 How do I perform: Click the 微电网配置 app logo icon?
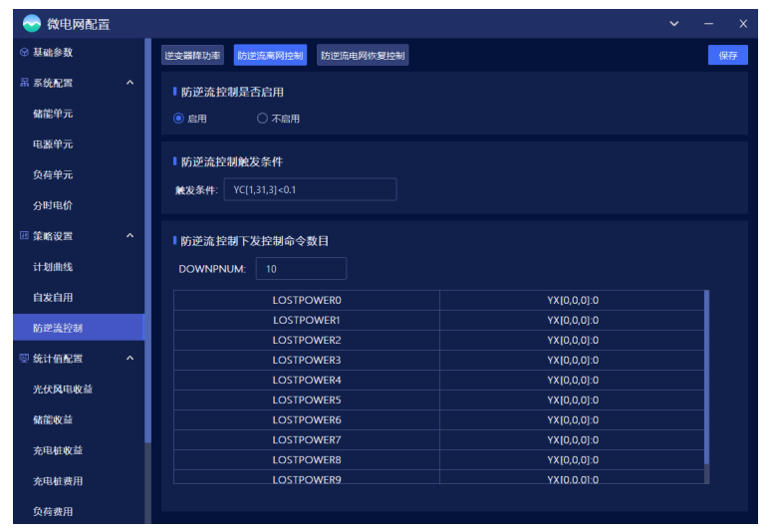tap(32, 23)
